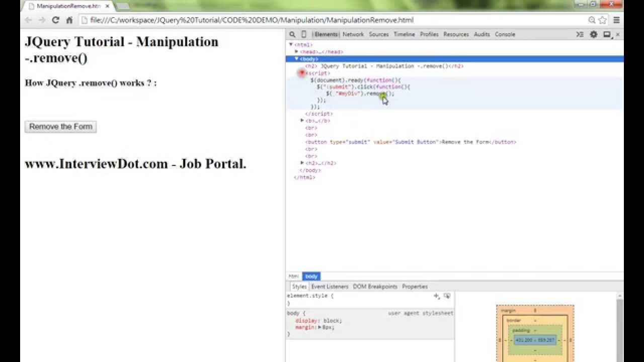The height and width of the screenshot is (362, 644).
Task: Add a new style rule plus icon
Action: [x=436, y=296]
